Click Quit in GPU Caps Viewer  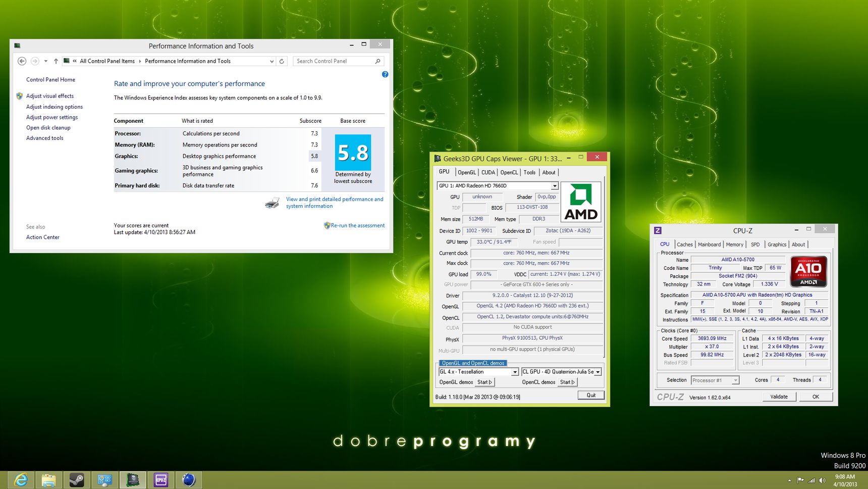(x=591, y=396)
